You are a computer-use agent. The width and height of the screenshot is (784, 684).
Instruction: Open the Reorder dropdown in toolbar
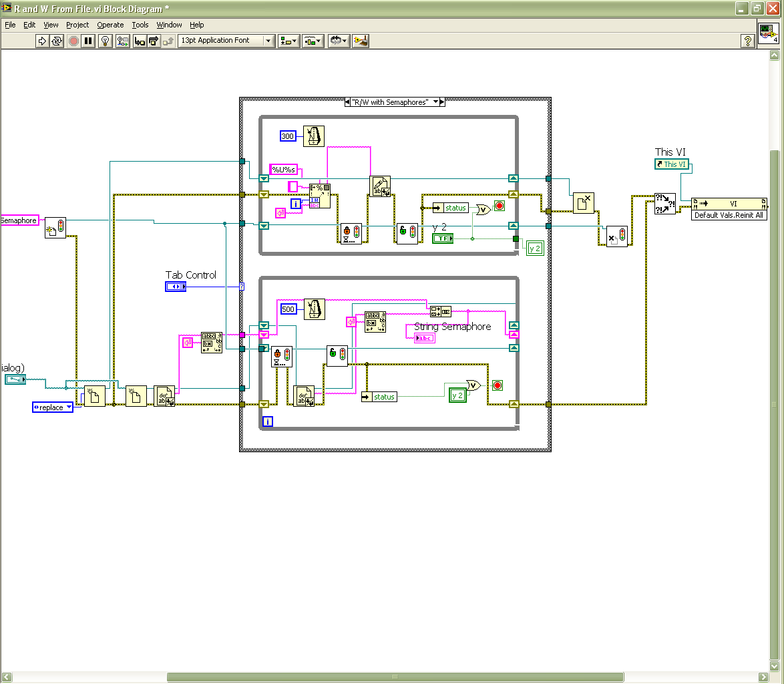338,41
